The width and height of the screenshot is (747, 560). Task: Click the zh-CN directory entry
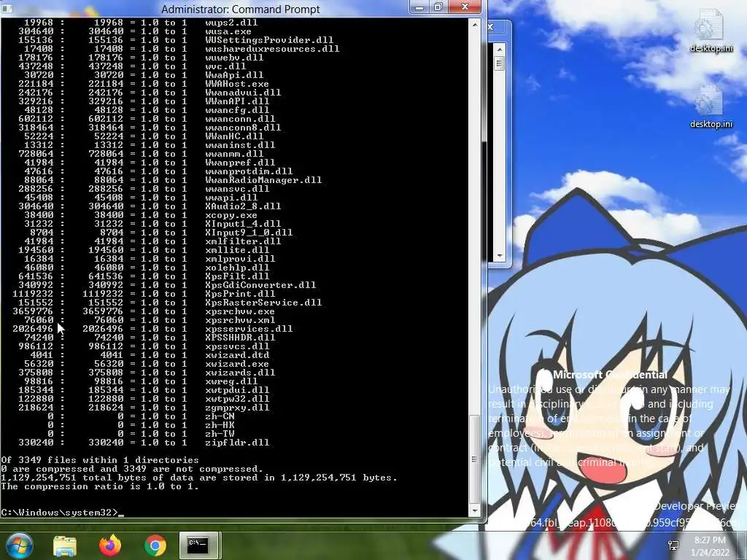(220, 416)
